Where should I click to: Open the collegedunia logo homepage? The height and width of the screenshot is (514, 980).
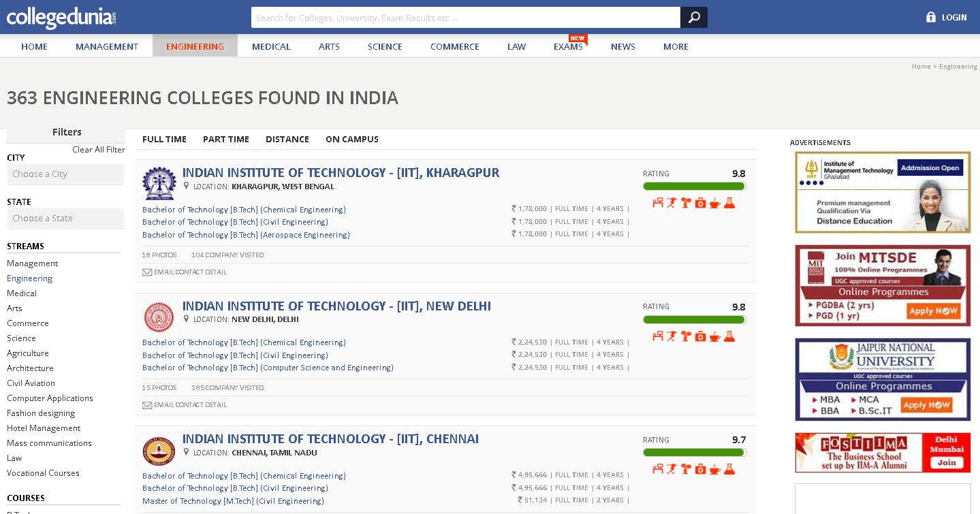click(x=61, y=17)
